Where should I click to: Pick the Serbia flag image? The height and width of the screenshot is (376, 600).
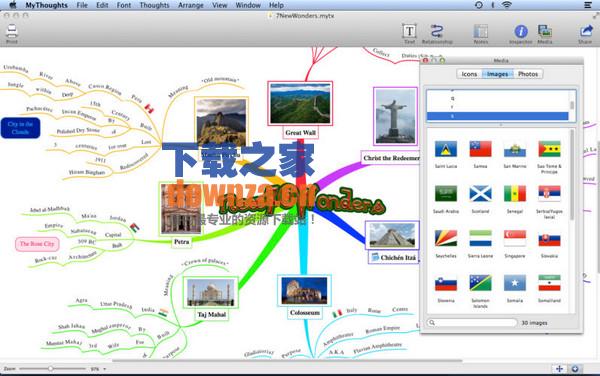549,194
